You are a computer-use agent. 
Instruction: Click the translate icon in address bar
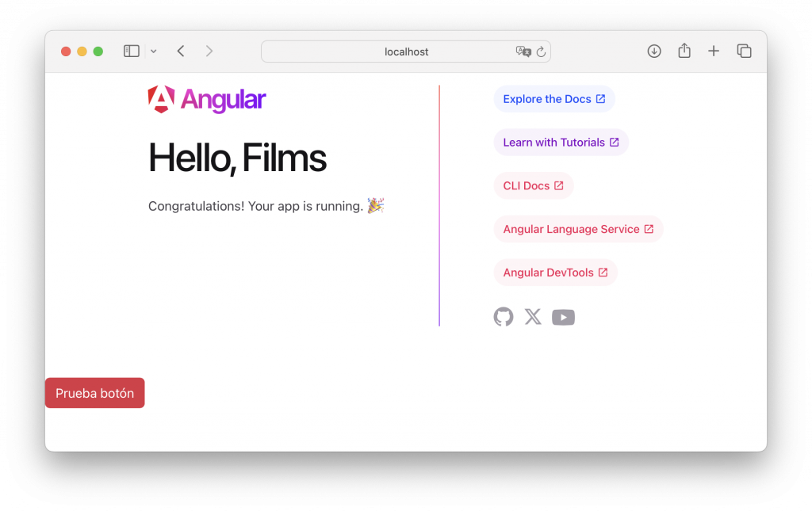523,51
